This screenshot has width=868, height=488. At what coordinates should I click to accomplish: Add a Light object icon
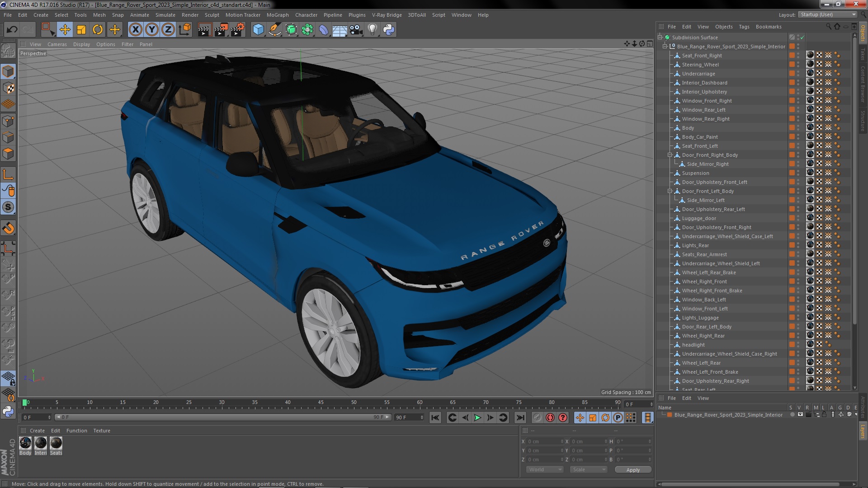(372, 30)
